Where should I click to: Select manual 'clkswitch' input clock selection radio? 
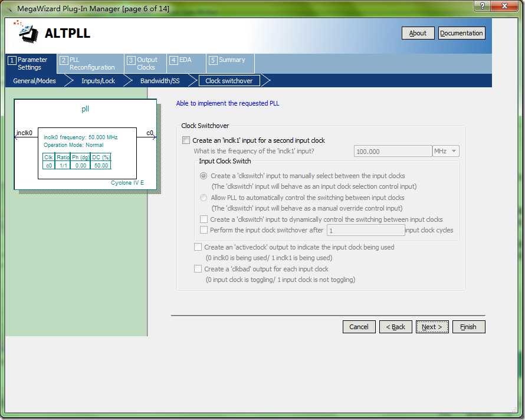point(204,176)
